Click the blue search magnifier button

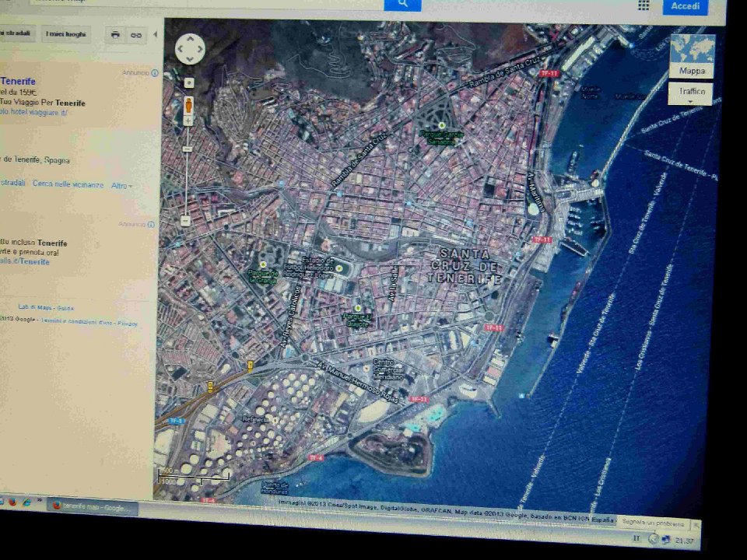pyautogui.click(x=402, y=4)
